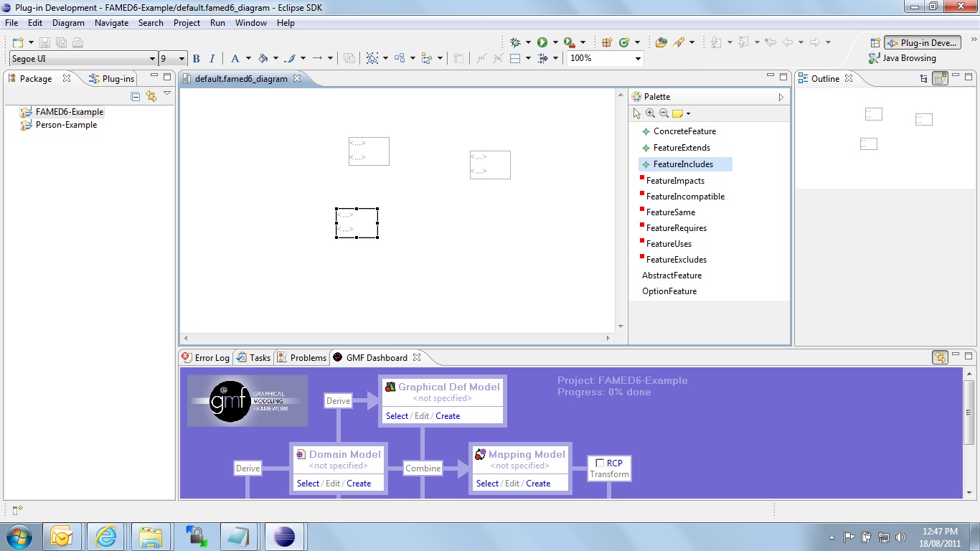This screenshot has height=551, width=980.
Task: Click the green Run icon
Action: coord(542,42)
